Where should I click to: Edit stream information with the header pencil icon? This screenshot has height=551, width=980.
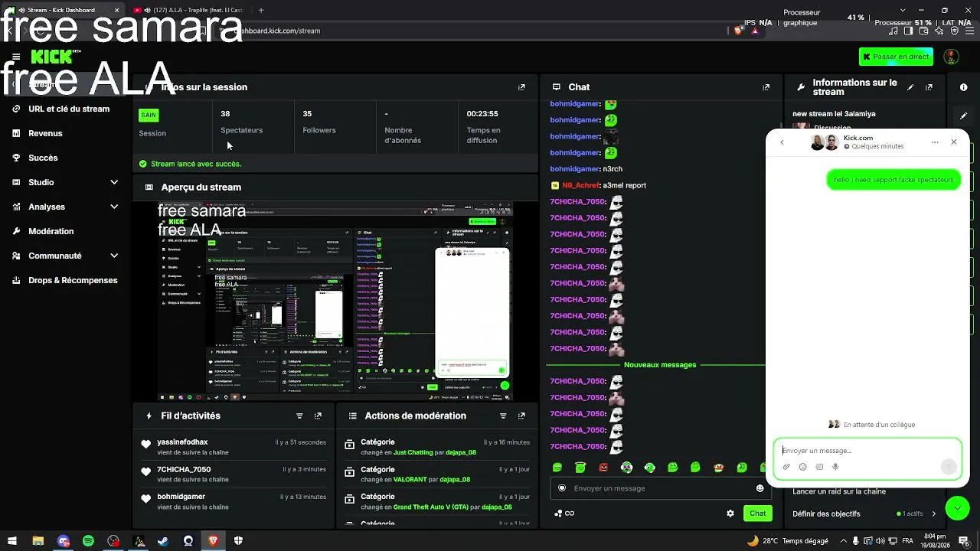tap(910, 87)
